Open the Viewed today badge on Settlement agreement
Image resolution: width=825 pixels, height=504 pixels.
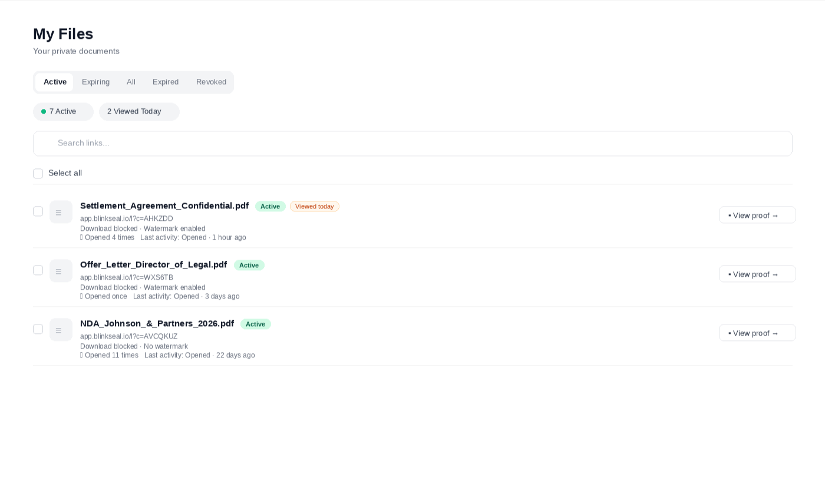314,206
